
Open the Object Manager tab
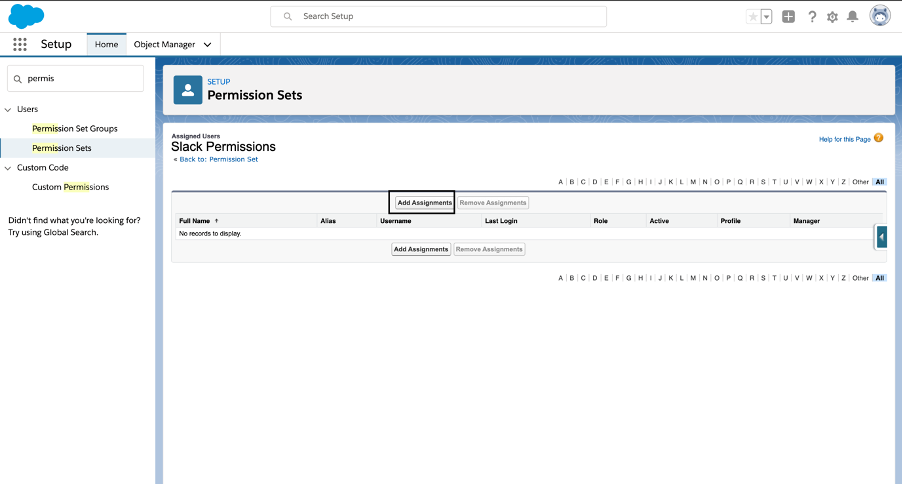165,44
